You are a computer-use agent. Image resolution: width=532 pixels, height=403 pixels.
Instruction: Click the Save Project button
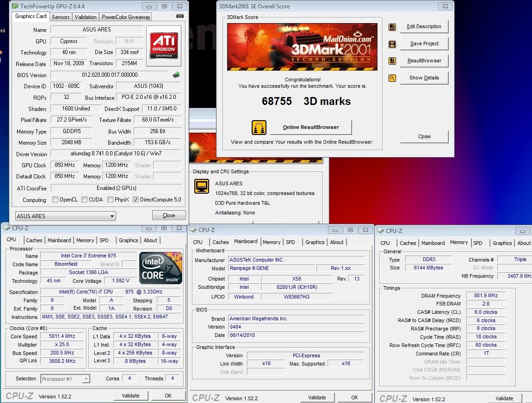(424, 44)
